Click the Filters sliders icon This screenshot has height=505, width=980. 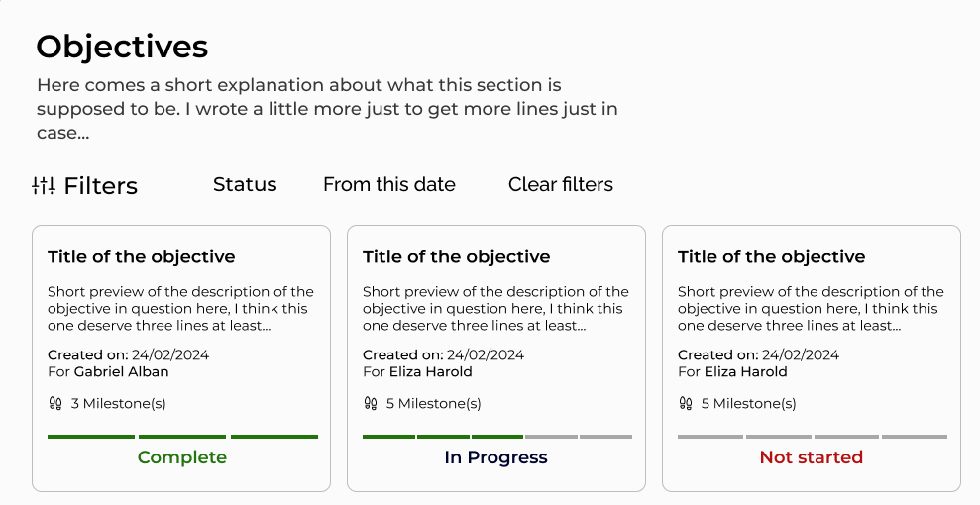click(x=44, y=185)
